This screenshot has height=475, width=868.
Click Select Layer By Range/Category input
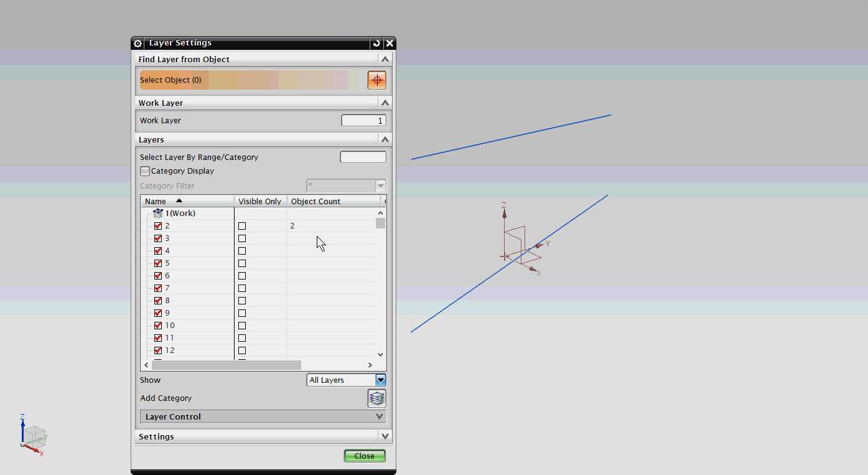pos(363,157)
